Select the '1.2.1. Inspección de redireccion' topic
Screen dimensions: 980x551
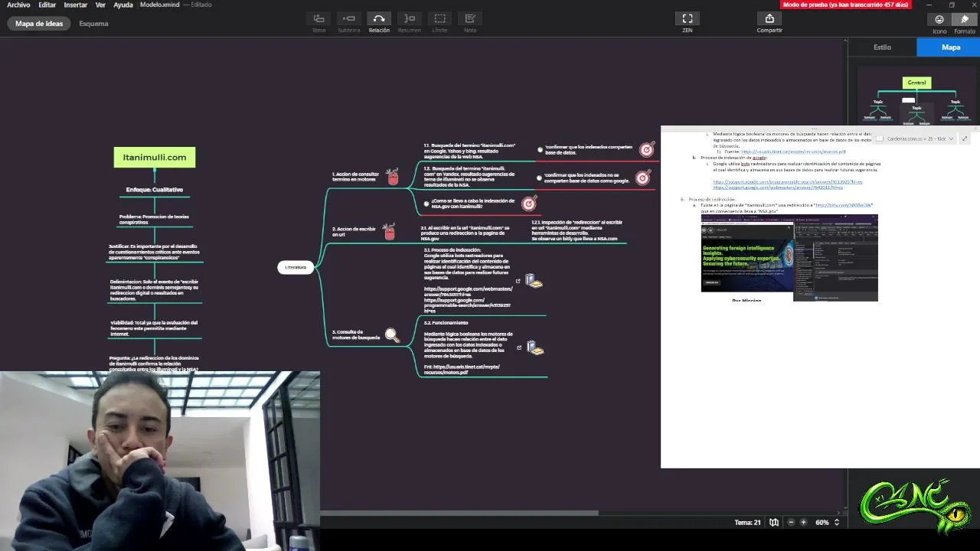tap(577, 230)
